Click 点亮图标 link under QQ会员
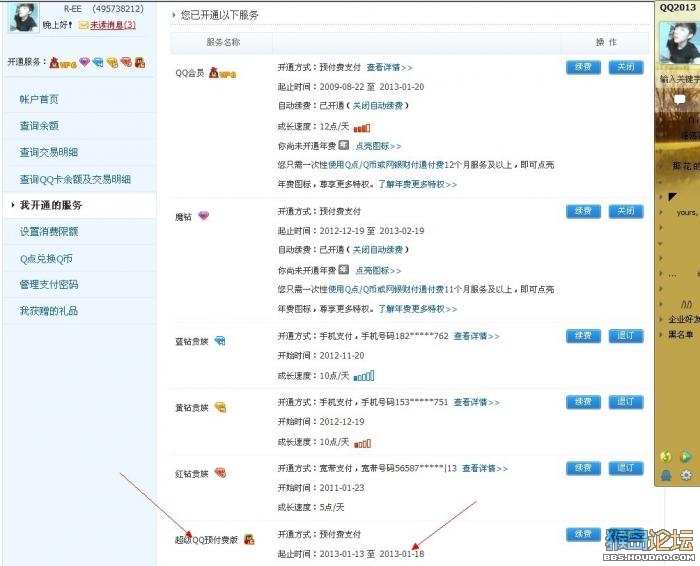700x566 pixels. 378,146
